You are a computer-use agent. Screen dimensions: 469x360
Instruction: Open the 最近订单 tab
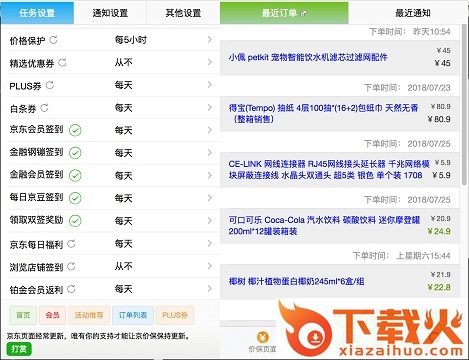tap(284, 13)
